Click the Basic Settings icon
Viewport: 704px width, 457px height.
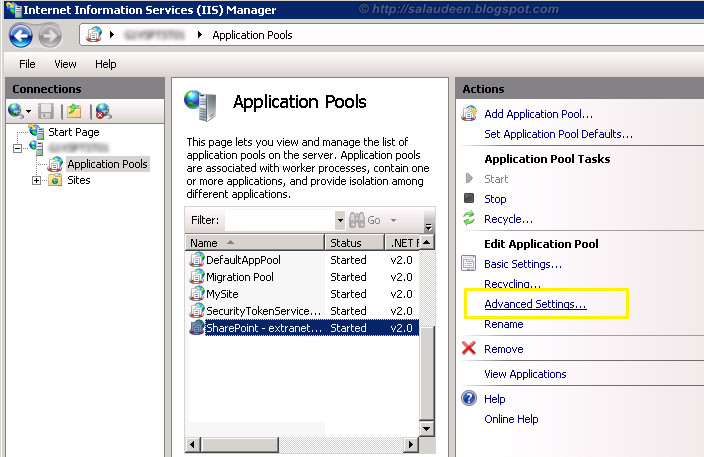pyautogui.click(x=468, y=264)
